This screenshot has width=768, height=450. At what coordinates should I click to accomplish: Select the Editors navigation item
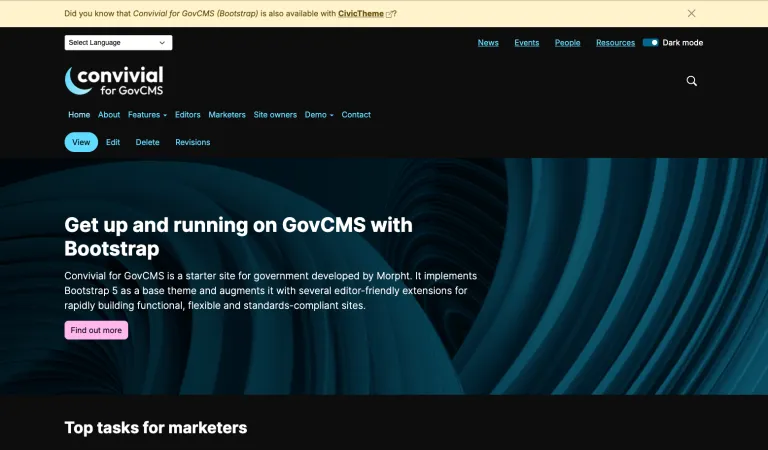coord(187,115)
